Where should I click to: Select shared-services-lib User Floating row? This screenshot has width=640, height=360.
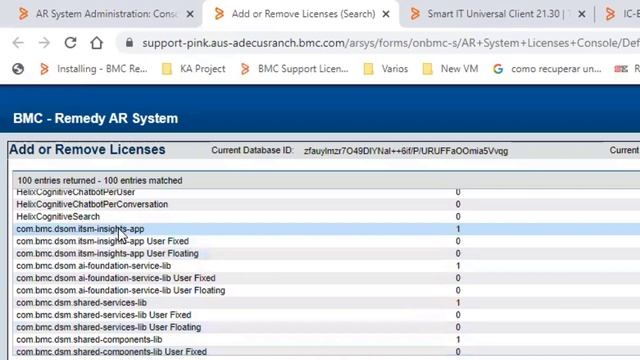327,327
